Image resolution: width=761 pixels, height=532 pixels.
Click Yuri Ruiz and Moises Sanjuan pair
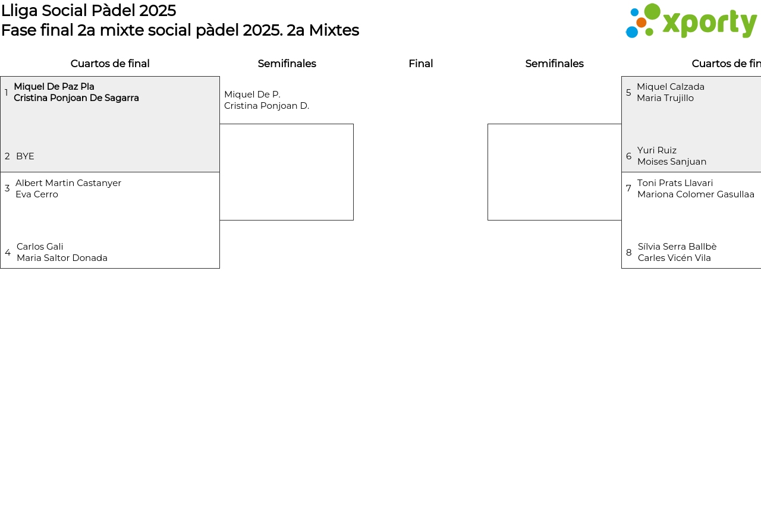pos(671,156)
